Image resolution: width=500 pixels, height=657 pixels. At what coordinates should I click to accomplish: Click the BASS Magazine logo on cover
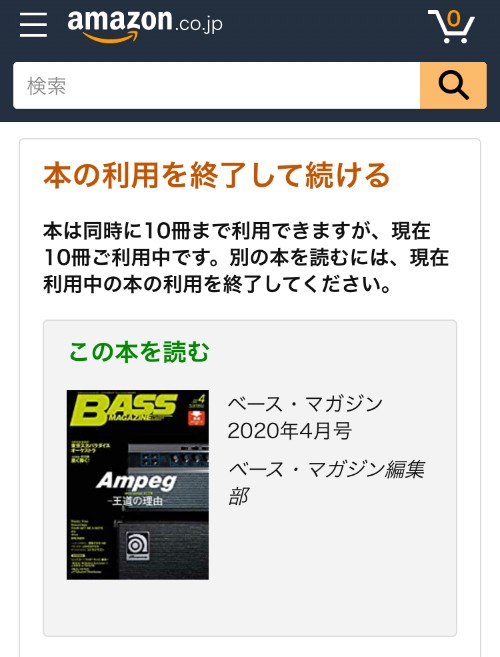click(124, 409)
